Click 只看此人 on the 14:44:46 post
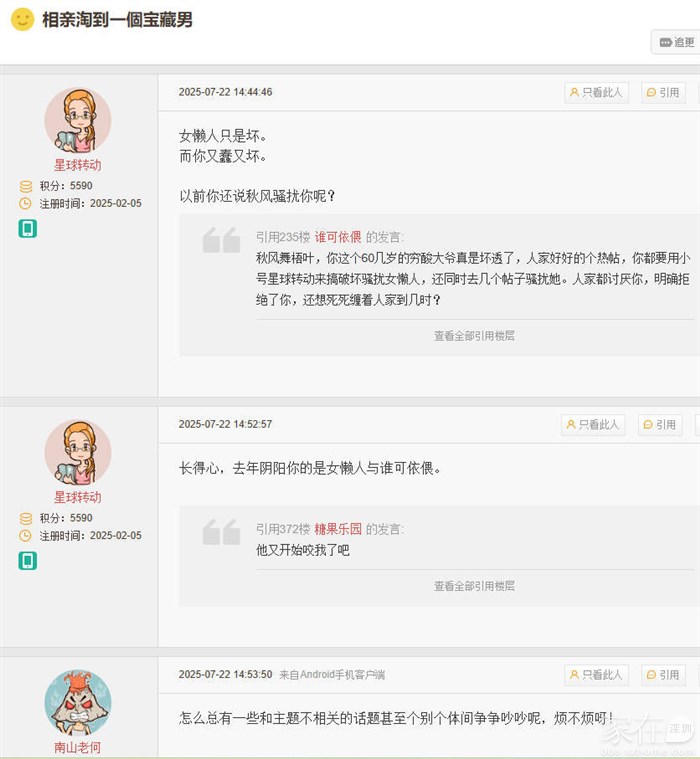700x759 pixels. [596, 92]
